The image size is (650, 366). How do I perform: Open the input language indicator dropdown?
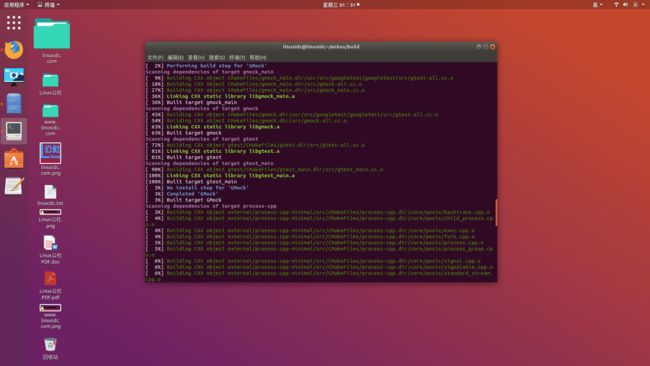pyautogui.click(x=597, y=5)
